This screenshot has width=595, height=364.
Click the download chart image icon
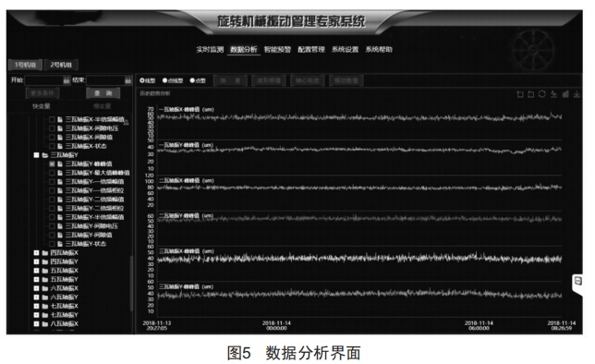click(x=577, y=94)
